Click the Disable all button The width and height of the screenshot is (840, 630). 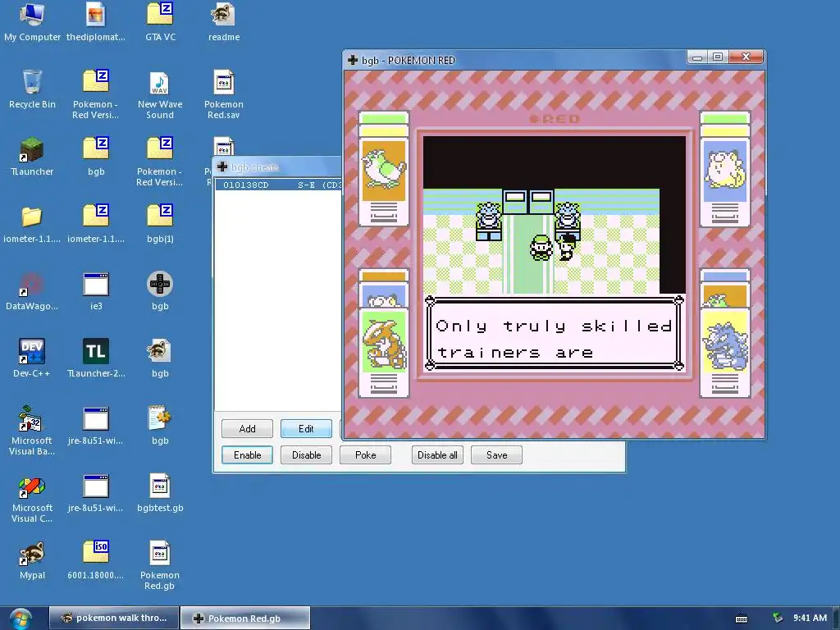[437, 454]
